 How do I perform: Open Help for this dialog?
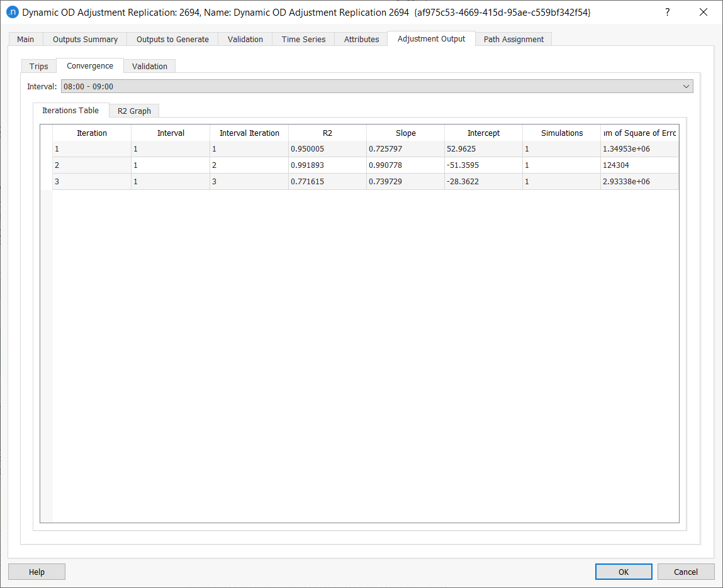(x=36, y=572)
